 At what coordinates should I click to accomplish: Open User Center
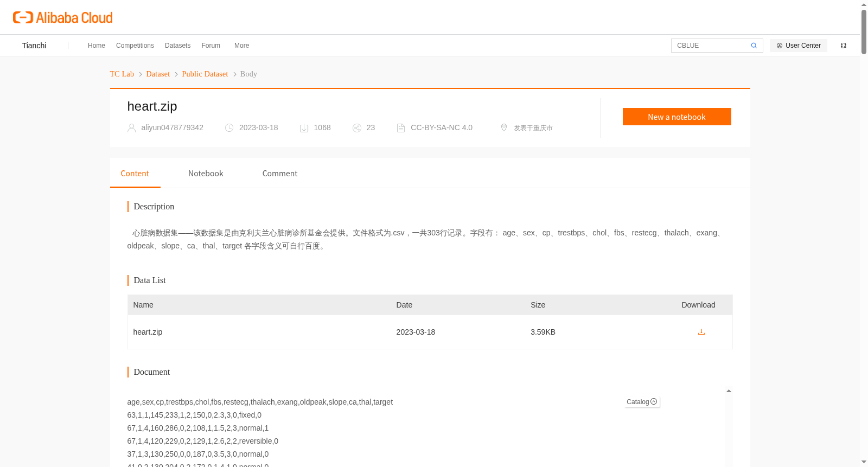pos(799,46)
